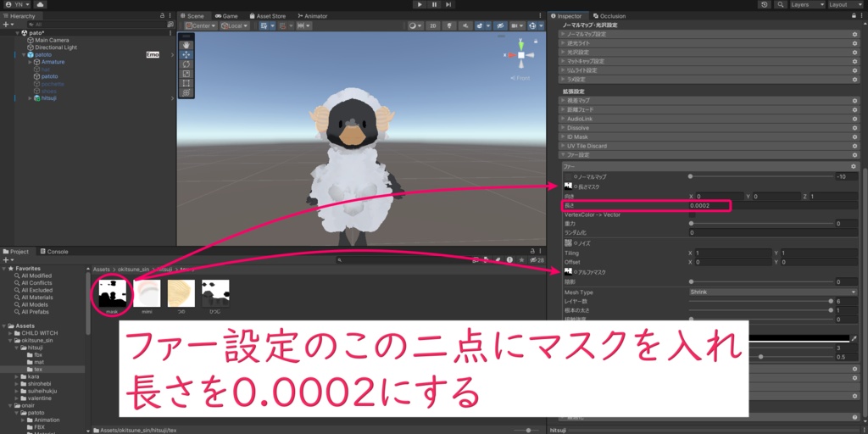Open the scene camera settings dropdown
The image size is (868, 434).
tap(518, 25)
